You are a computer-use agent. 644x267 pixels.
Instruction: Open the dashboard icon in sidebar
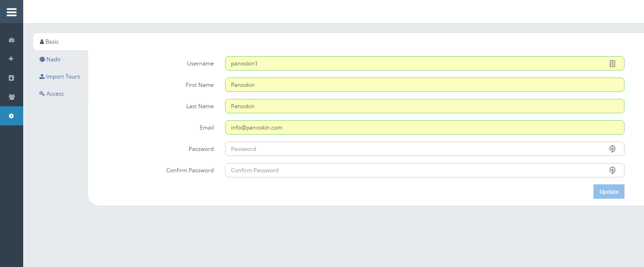point(12,40)
